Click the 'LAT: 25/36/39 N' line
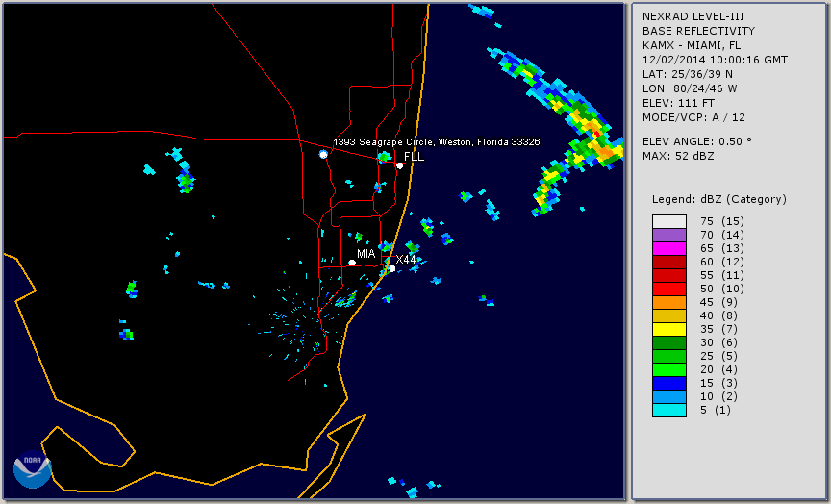This screenshot has width=831, height=504. (688, 74)
